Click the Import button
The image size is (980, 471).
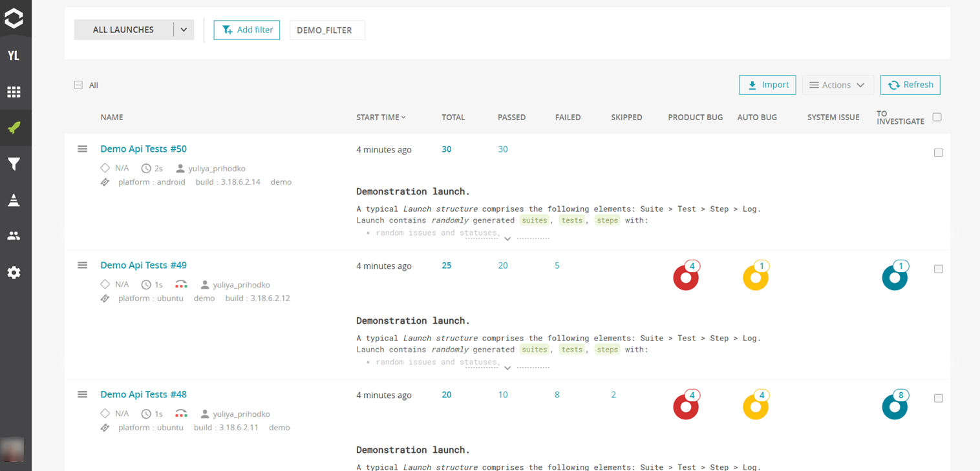767,85
